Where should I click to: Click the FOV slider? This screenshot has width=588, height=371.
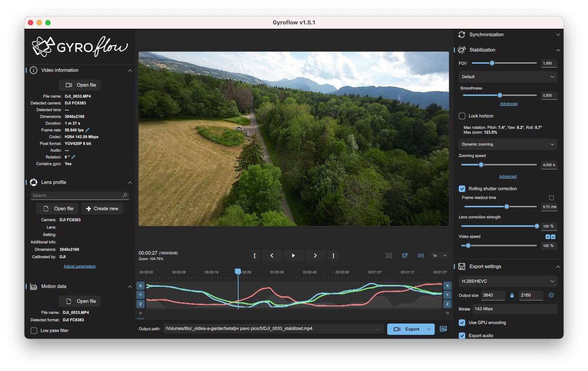[x=504, y=63]
